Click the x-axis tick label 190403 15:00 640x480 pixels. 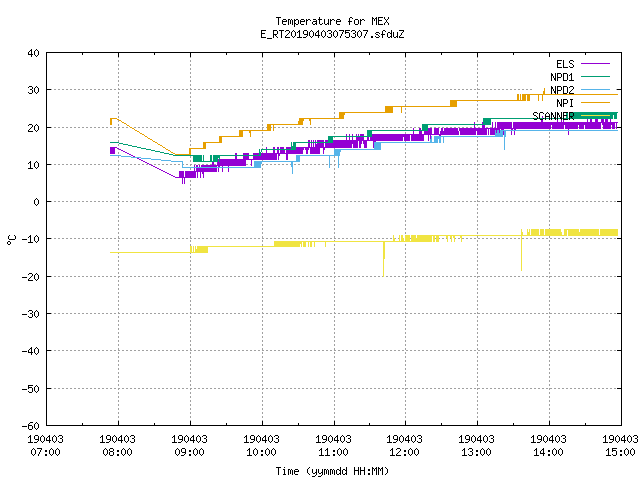pyautogui.click(x=620, y=446)
